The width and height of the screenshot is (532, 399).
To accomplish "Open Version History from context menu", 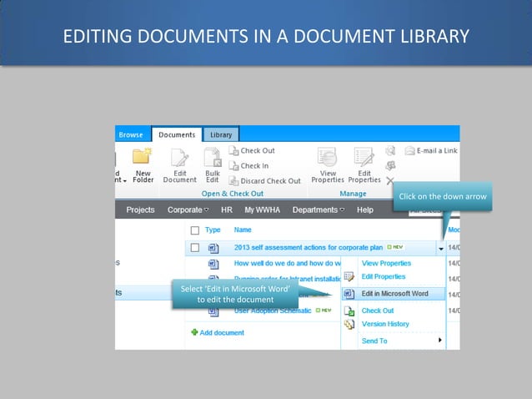I will pos(385,324).
